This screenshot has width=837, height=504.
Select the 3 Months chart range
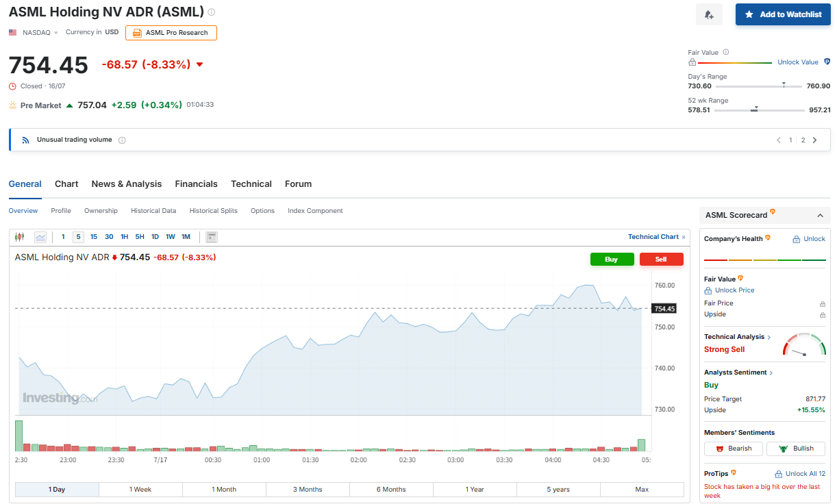[308, 490]
